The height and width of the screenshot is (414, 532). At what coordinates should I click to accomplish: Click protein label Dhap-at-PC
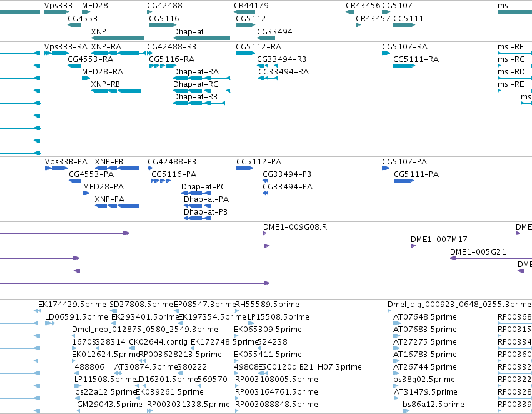pos(203,186)
